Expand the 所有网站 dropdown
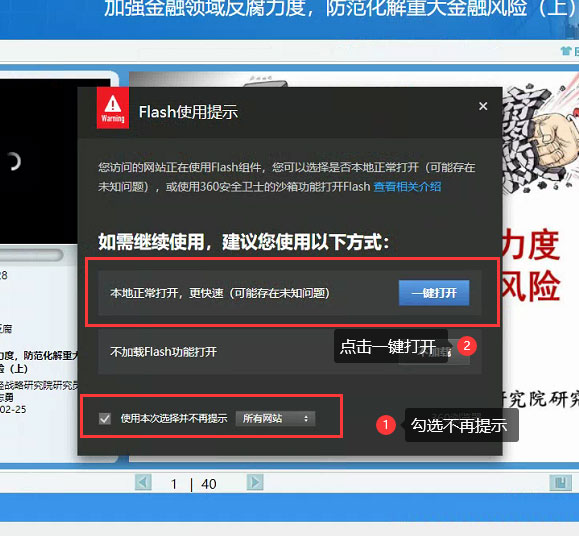The image size is (579, 536). point(275,419)
